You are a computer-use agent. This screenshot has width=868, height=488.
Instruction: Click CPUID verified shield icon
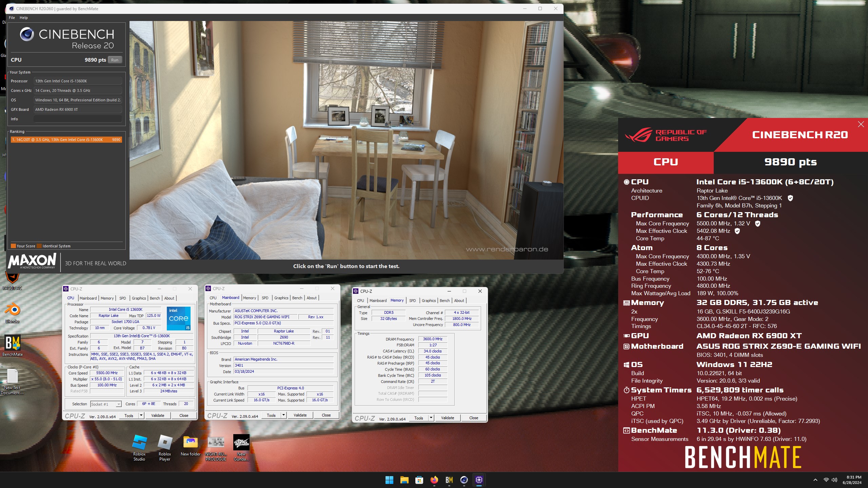(790, 198)
